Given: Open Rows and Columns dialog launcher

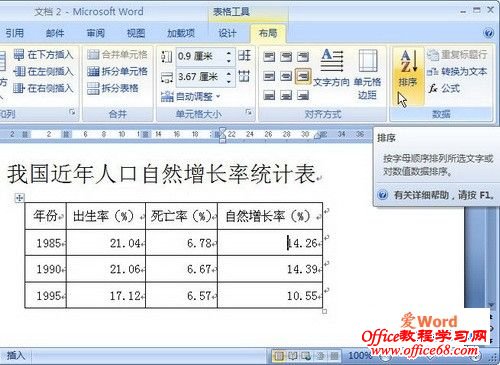Looking at the screenshot, I should click(x=72, y=112).
